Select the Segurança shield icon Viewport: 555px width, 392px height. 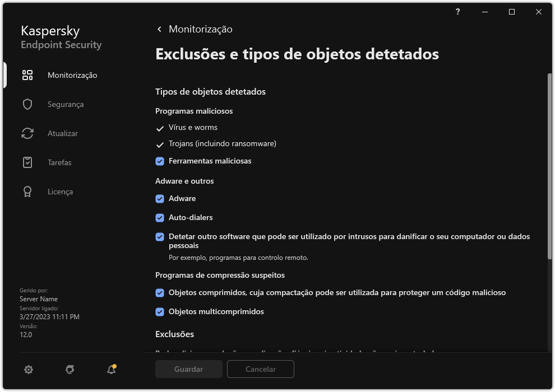(x=66, y=104)
